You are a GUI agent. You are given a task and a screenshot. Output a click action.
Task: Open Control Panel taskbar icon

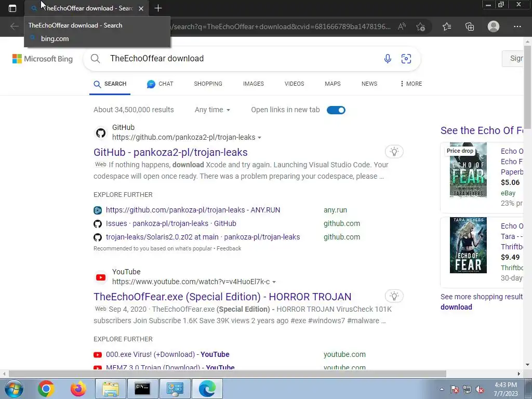[175, 389]
